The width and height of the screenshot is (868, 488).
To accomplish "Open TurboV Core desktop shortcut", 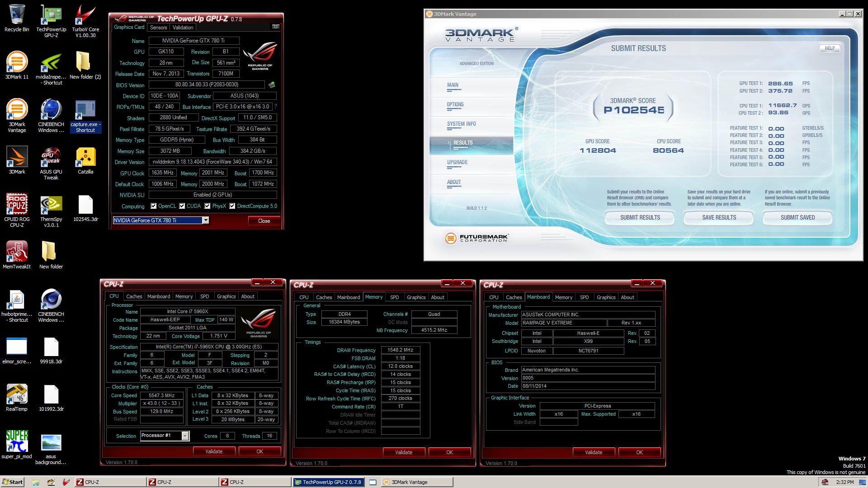I will pos(85,21).
